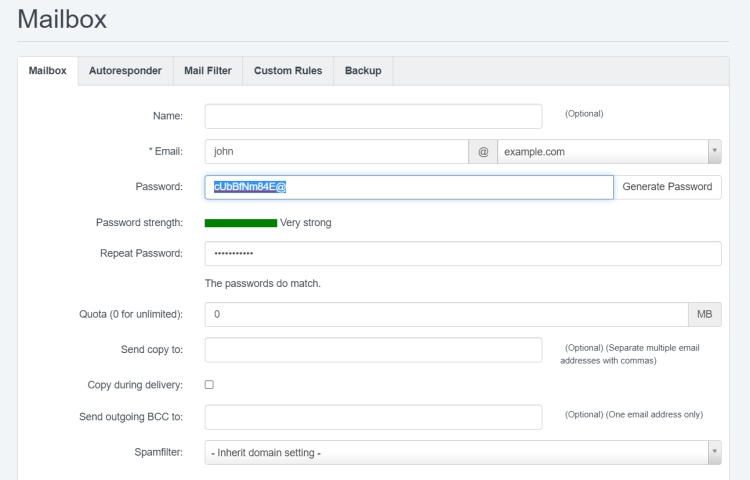750x480 pixels.
Task: Open the Backup tab
Action: (x=363, y=71)
